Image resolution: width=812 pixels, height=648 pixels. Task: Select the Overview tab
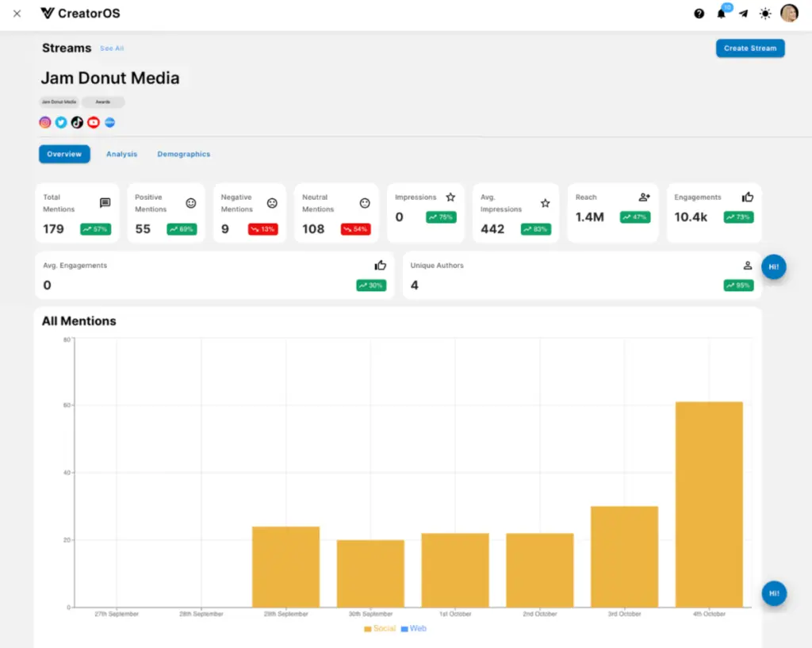tap(64, 154)
